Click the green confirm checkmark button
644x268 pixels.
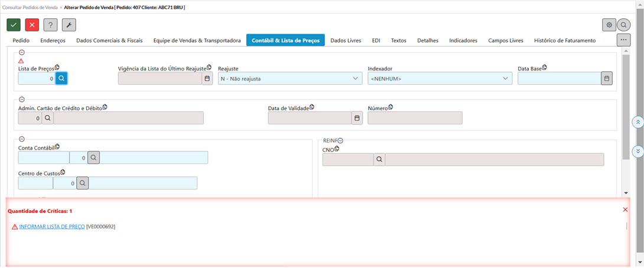pos(14,25)
